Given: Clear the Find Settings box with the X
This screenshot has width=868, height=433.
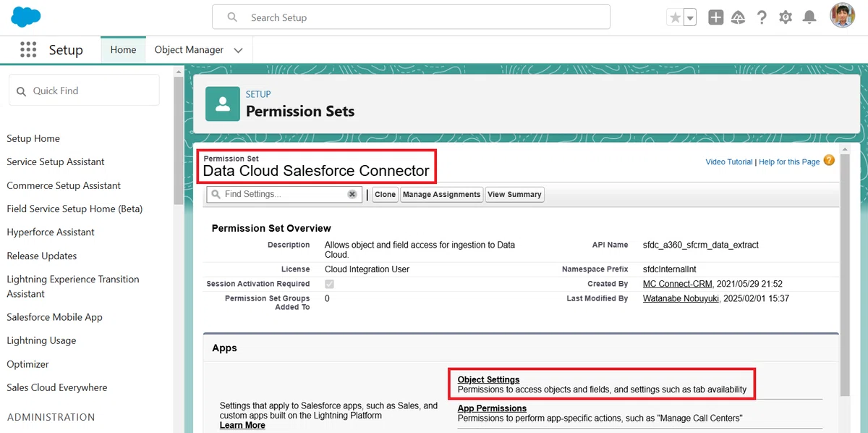Looking at the screenshot, I should click(352, 194).
